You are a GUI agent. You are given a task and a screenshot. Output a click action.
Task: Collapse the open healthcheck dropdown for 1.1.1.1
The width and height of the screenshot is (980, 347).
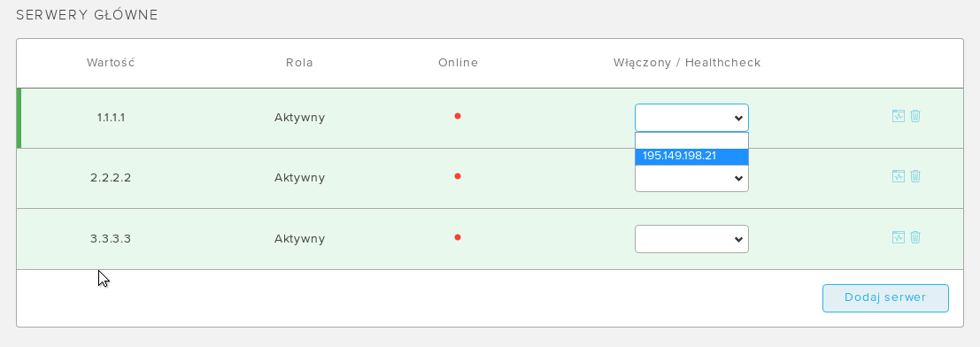click(x=691, y=118)
